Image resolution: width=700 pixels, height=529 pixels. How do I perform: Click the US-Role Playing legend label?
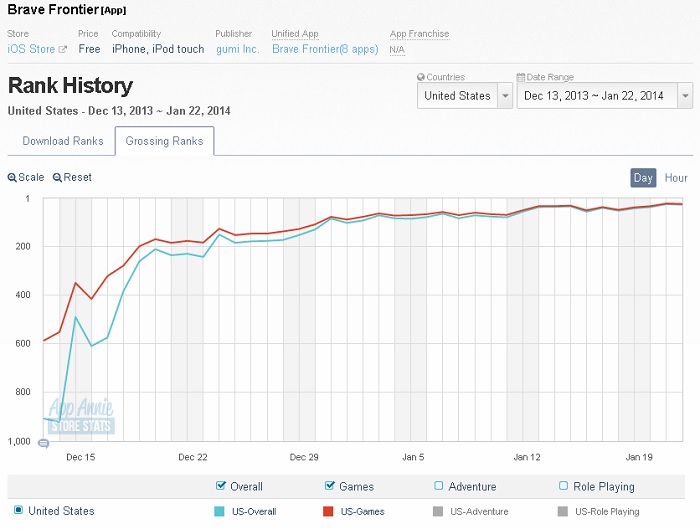[607, 512]
